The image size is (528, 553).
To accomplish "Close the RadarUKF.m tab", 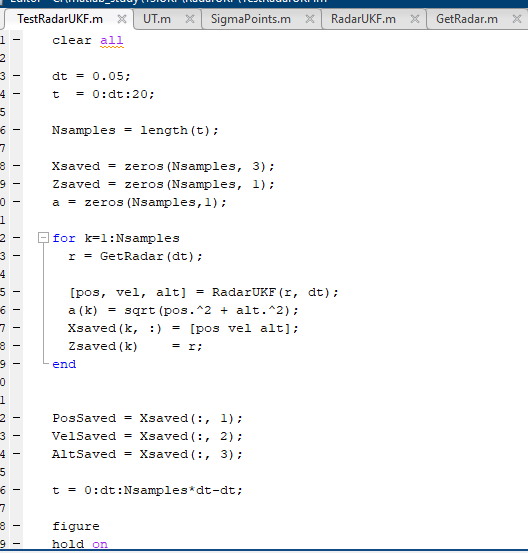I will pos(415,19).
